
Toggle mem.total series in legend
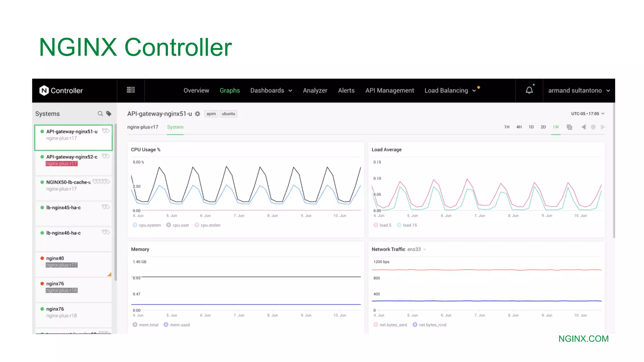click(x=145, y=325)
